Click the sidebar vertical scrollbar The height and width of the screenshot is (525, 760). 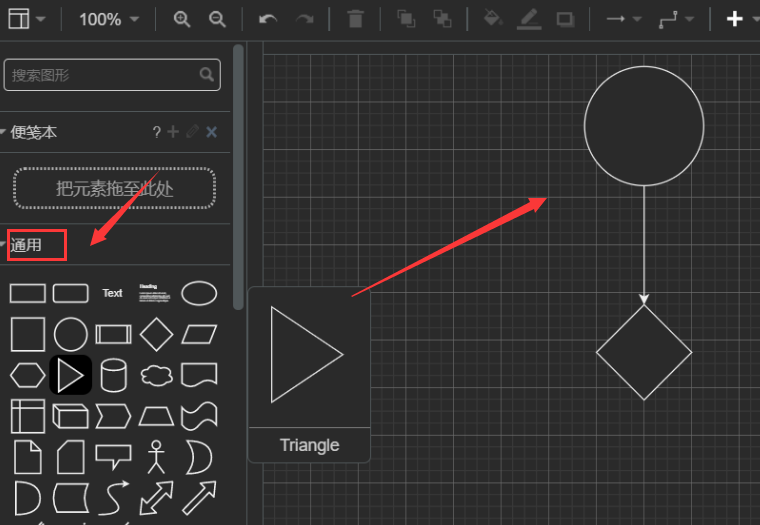238,177
